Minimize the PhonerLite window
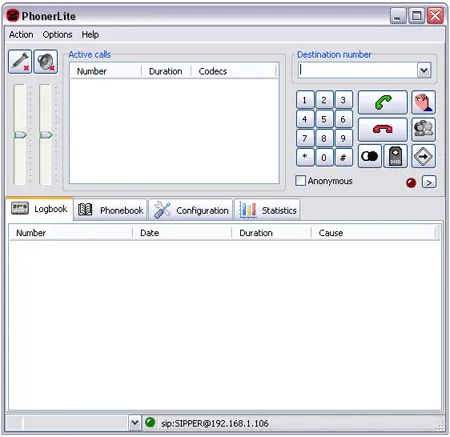The width and height of the screenshot is (450, 437). coord(398,16)
